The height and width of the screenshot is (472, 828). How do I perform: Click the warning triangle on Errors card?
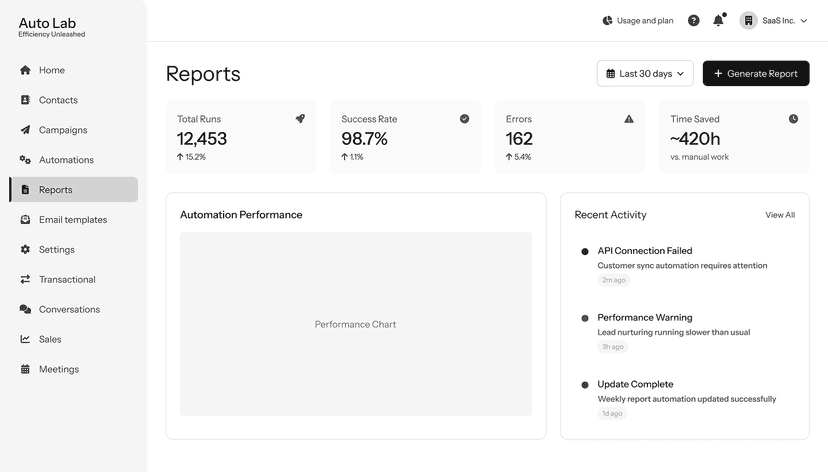coord(628,119)
